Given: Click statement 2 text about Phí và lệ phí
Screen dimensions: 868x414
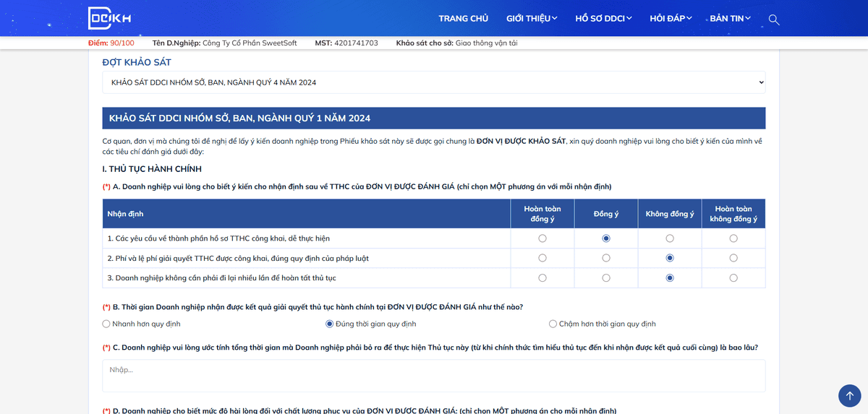Looking at the screenshot, I should click(x=238, y=258).
